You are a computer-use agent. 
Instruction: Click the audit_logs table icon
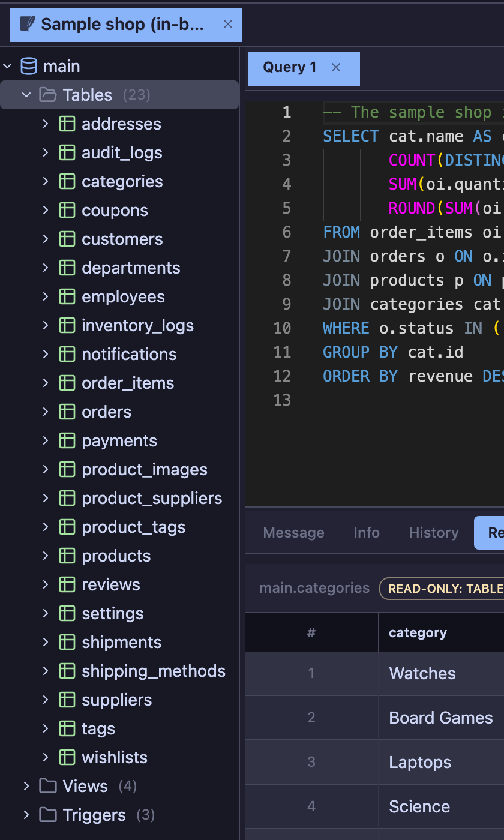(x=67, y=152)
